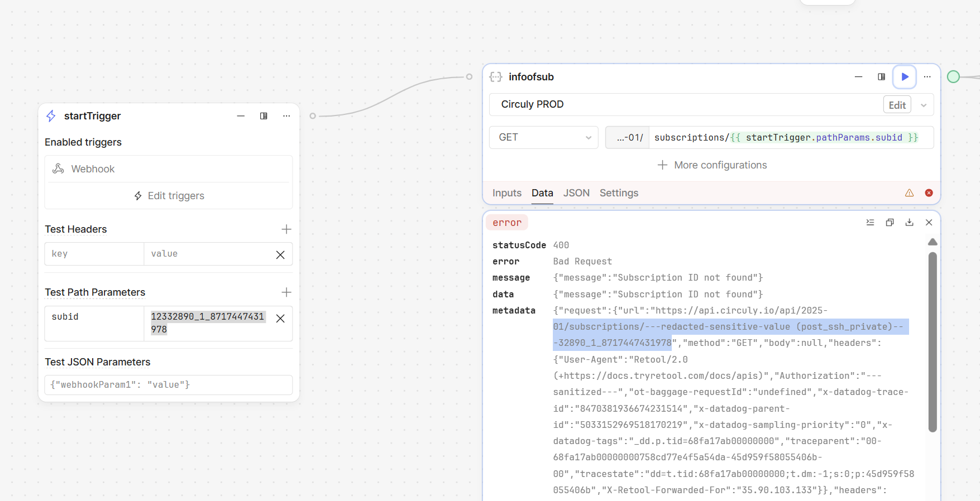Toggle side panel icon on startTrigger block
Screen dimensions: 980x501
[x=264, y=116]
